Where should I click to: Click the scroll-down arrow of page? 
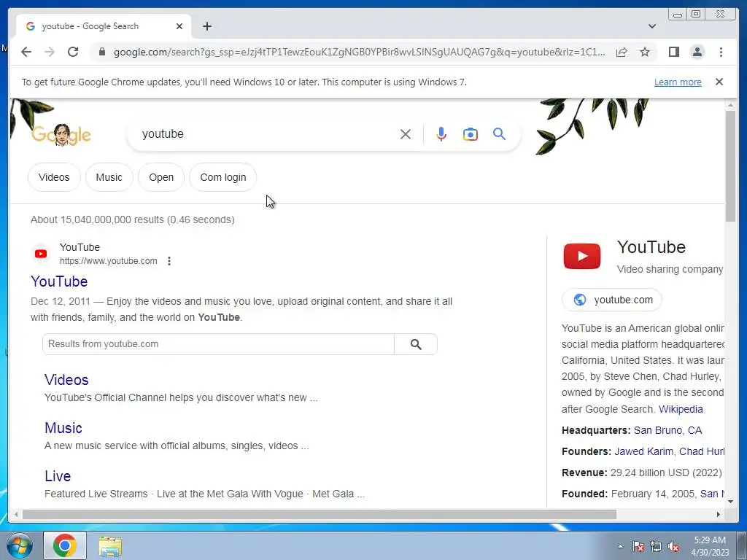[x=730, y=501]
